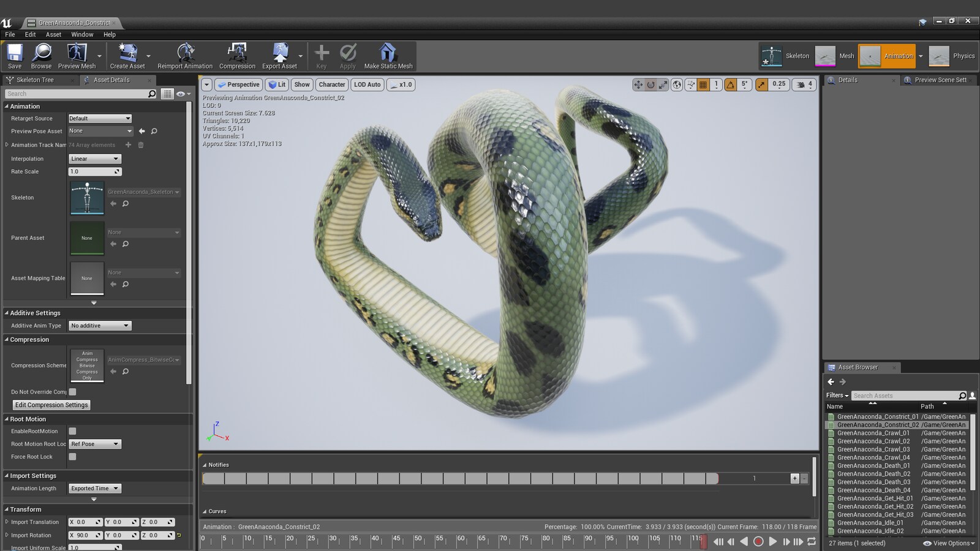Viewport: 980px width, 551px height.
Task: Select GreenAnaconda_Crawl_01 in Asset Browser
Action: (873, 433)
